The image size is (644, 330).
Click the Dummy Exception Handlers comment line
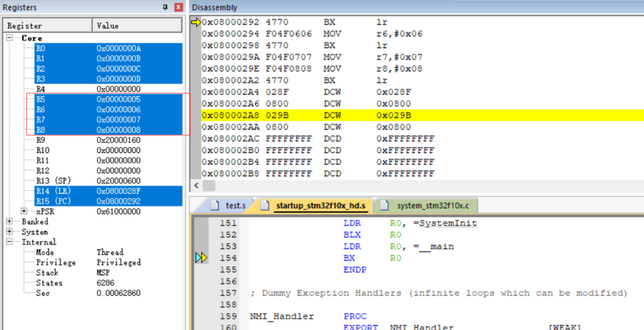point(439,293)
